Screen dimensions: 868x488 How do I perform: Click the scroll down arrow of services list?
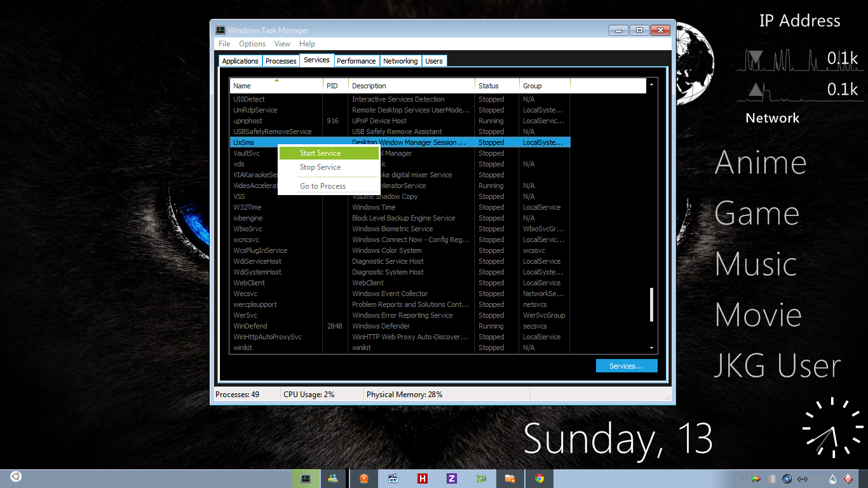[x=651, y=348]
